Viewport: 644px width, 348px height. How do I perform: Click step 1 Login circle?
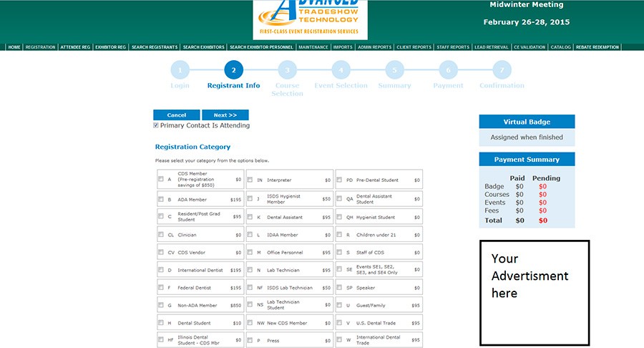click(x=180, y=70)
